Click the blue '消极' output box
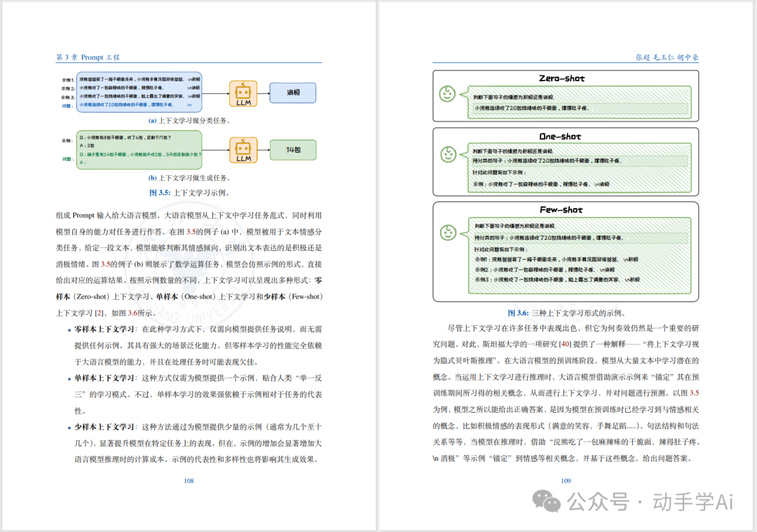This screenshot has height=532, width=757. [293, 93]
